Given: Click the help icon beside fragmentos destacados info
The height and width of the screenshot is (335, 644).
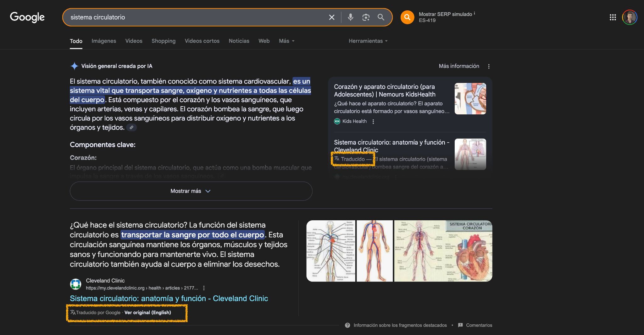Looking at the screenshot, I should point(347,325).
